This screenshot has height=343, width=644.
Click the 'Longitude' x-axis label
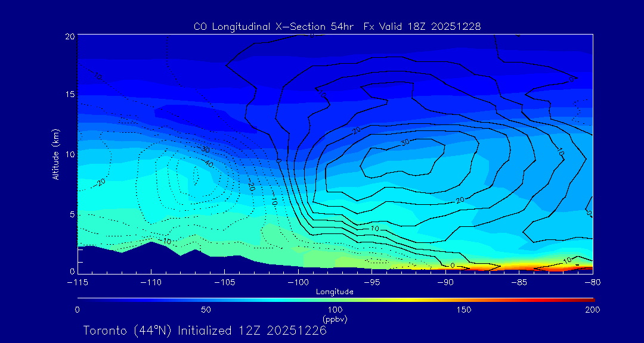coord(335,292)
